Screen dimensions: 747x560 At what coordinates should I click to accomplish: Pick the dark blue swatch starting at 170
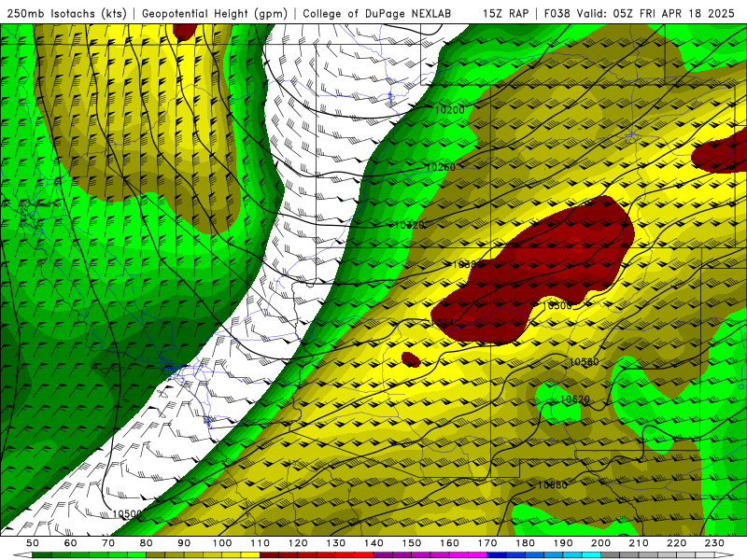click(x=497, y=555)
